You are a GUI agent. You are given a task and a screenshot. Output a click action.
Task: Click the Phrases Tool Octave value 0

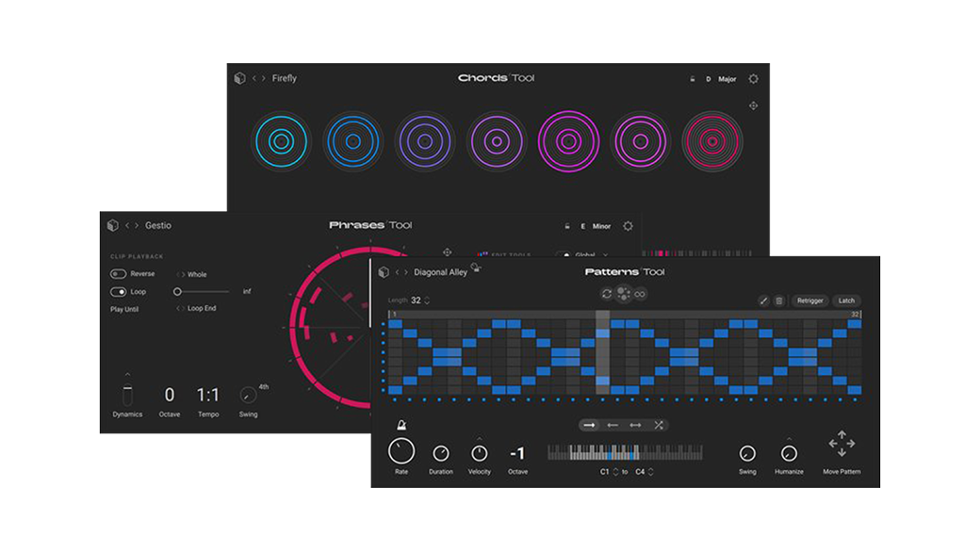(170, 395)
